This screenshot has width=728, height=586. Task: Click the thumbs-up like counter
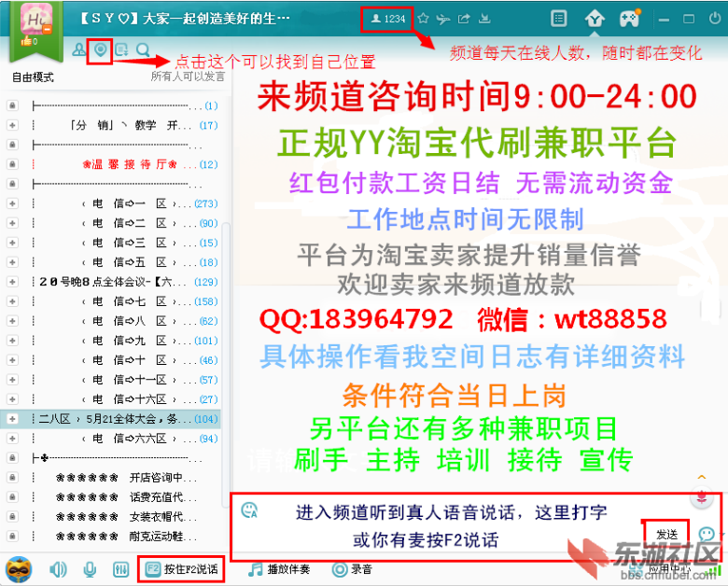pos(29,41)
